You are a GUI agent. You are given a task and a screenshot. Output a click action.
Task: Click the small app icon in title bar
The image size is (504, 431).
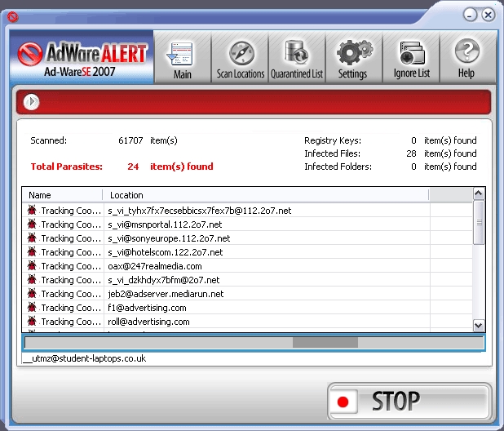(x=13, y=16)
